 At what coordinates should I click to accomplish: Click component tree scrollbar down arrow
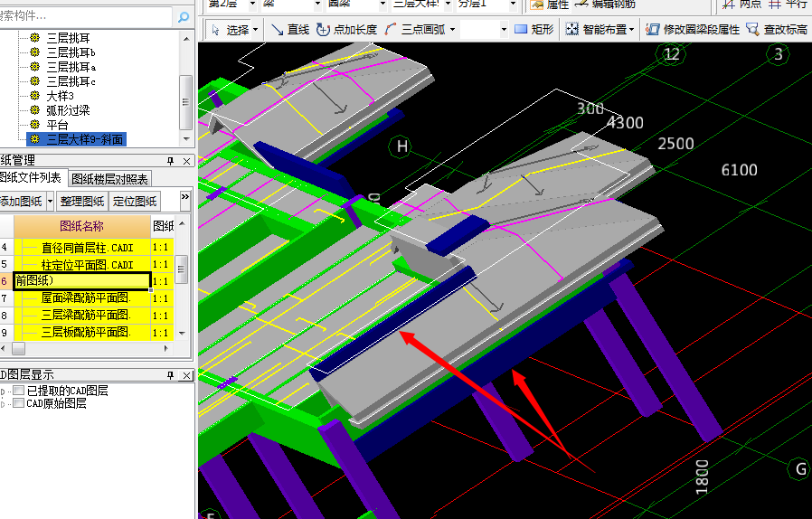(x=186, y=138)
